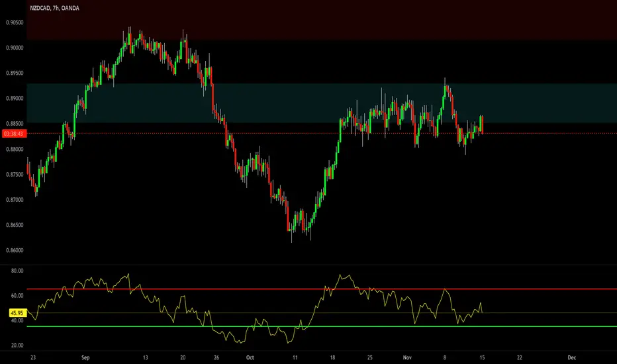
Task: Click the Dec label on time axis
Action: click(x=572, y=357)
